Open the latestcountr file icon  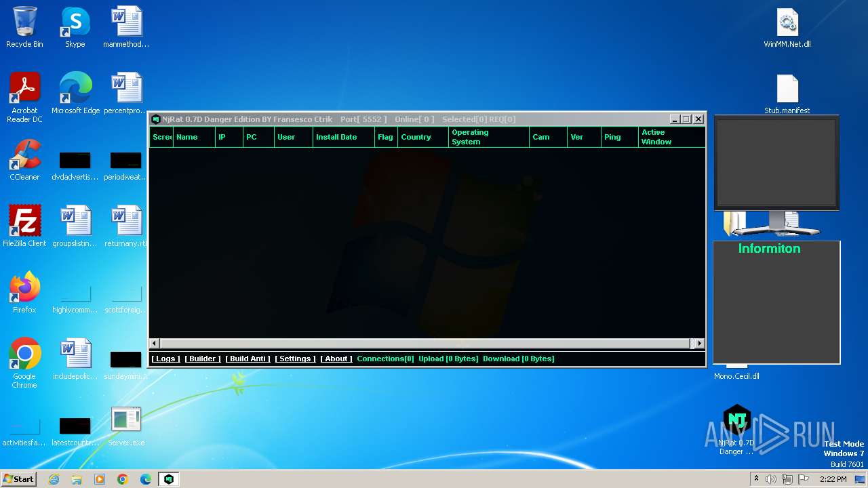coord(75,432)
